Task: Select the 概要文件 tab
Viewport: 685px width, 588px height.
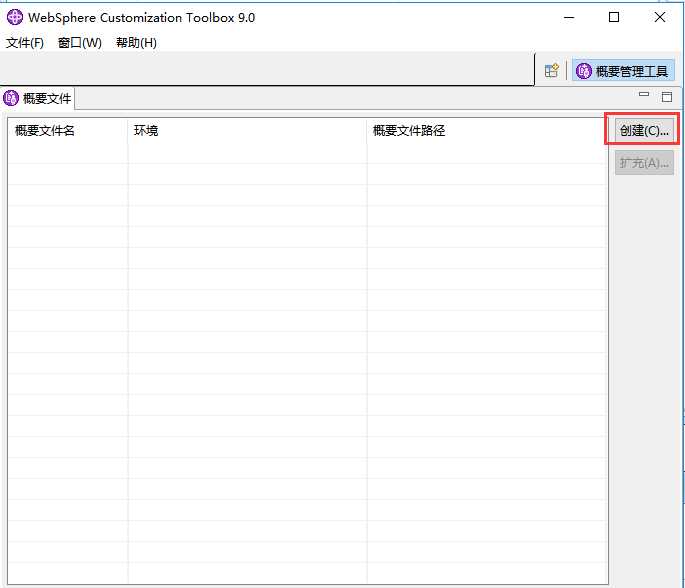Action: pyautogui.click(x=38, y=98)
